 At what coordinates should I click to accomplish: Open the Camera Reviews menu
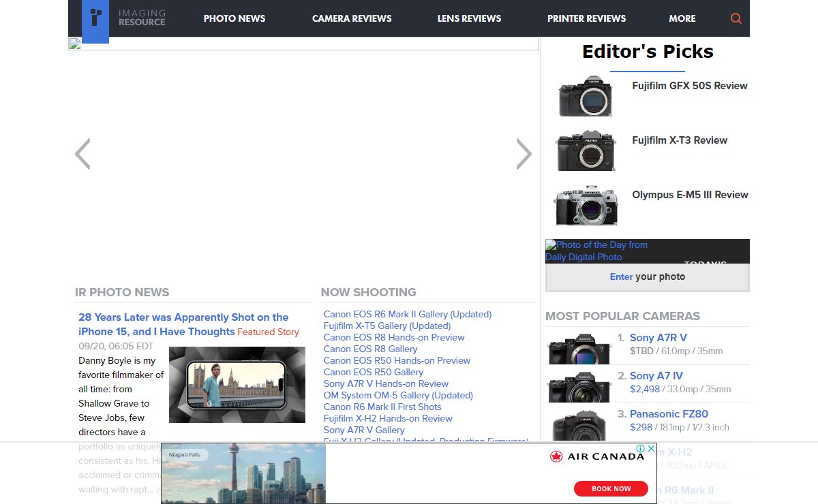[x=352, y=18]
